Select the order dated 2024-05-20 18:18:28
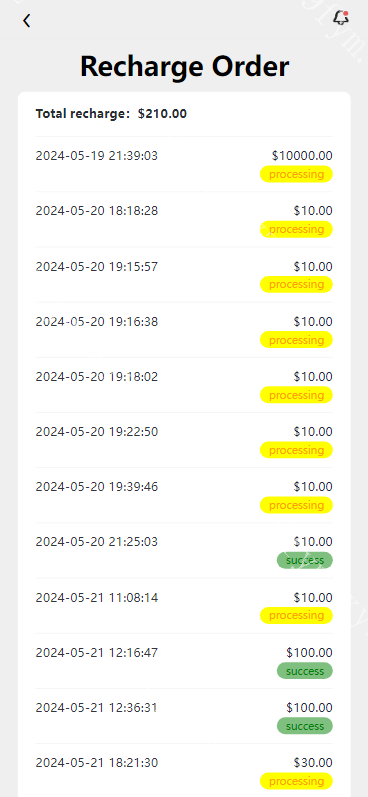Image resolution: width=368 pixels, height=797 pixels. click(184, 220)
